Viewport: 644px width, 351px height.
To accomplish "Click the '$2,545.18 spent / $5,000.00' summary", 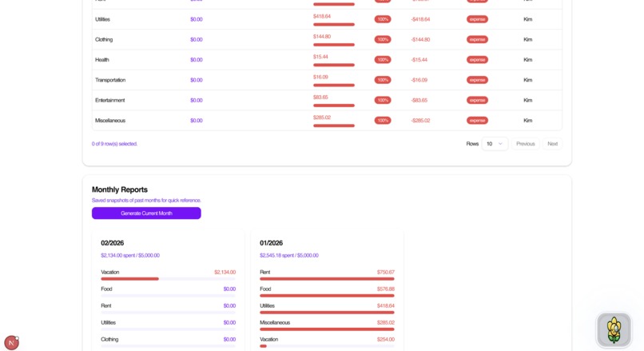I will [x=288, y=255].
